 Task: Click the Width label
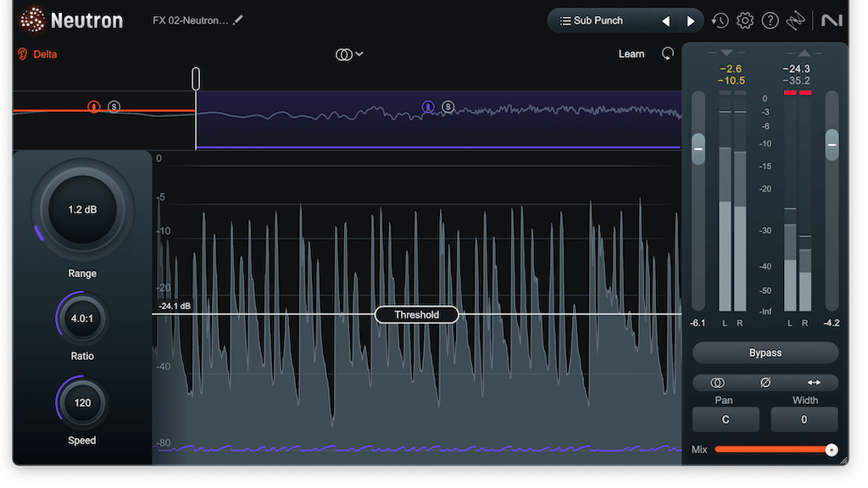pyautogui.click(x=805, y=400)
